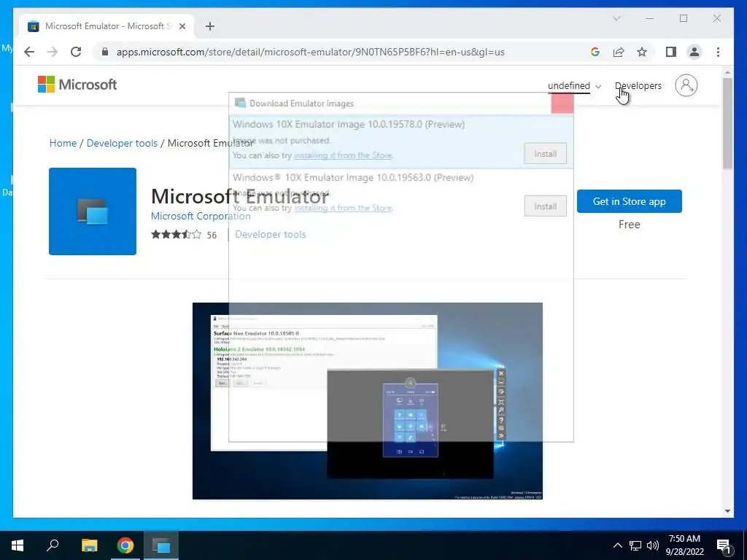
Task: Open File Explorer from taskbar
Action: pos(89,545)
